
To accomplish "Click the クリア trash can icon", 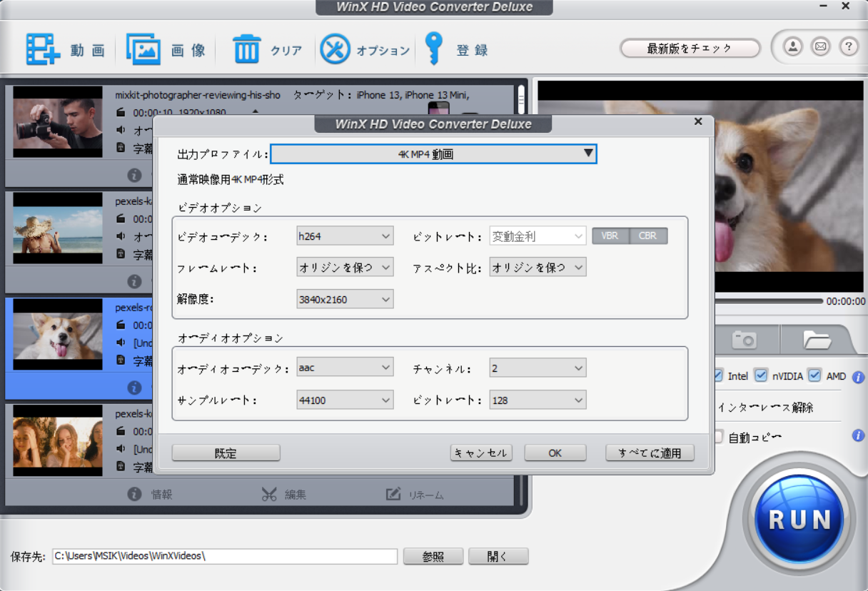I will (247, 49).
